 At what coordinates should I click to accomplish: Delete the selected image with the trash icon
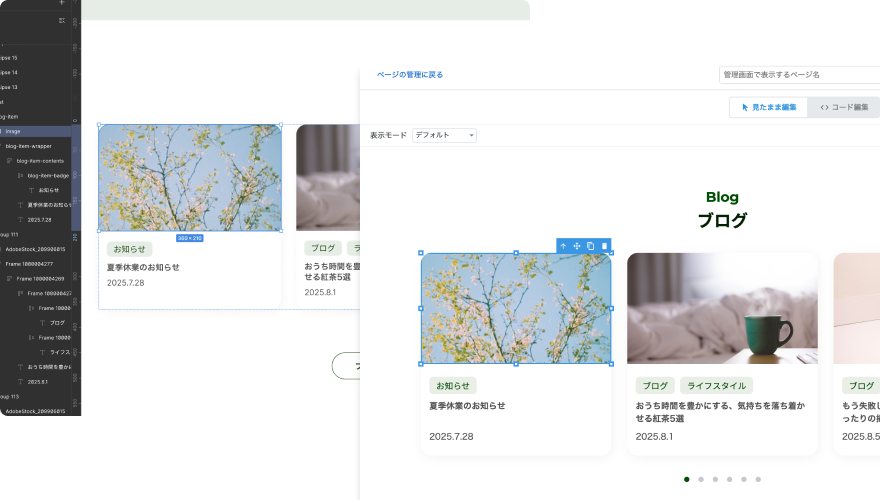point(604,246)
